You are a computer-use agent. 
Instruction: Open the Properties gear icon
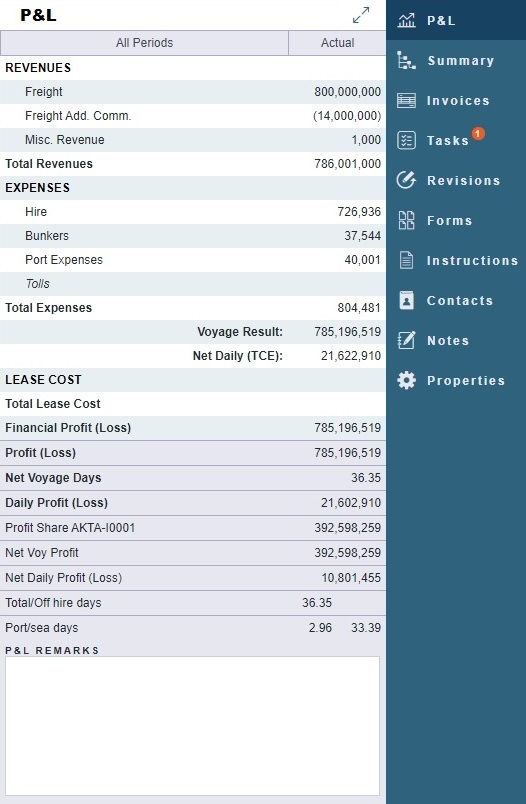pos(406,380)
